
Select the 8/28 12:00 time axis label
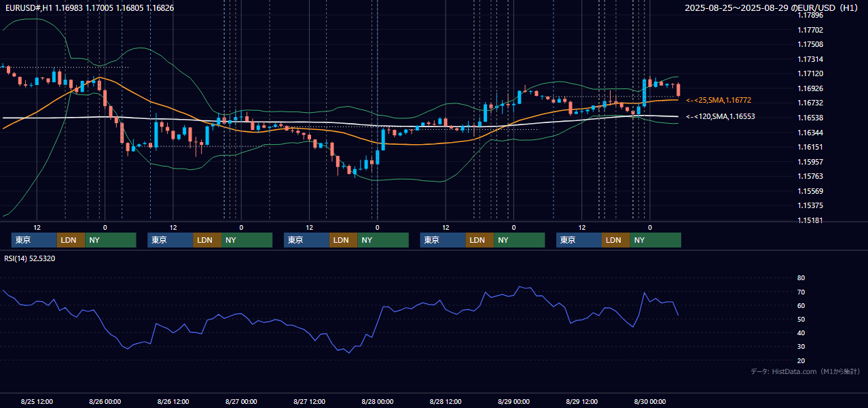[x=446, y=401]
